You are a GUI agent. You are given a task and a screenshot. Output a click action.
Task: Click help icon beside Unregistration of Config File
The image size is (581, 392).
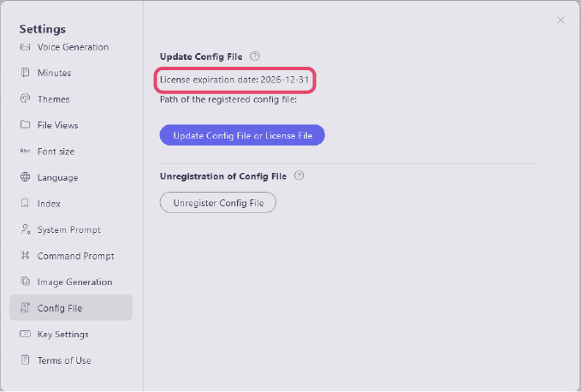click(299, 175)
